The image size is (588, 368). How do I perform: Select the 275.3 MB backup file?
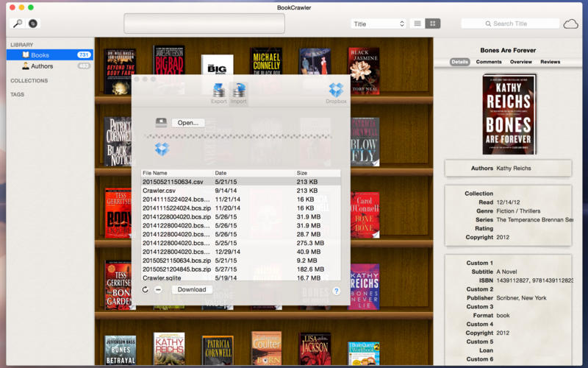point(241,243)
